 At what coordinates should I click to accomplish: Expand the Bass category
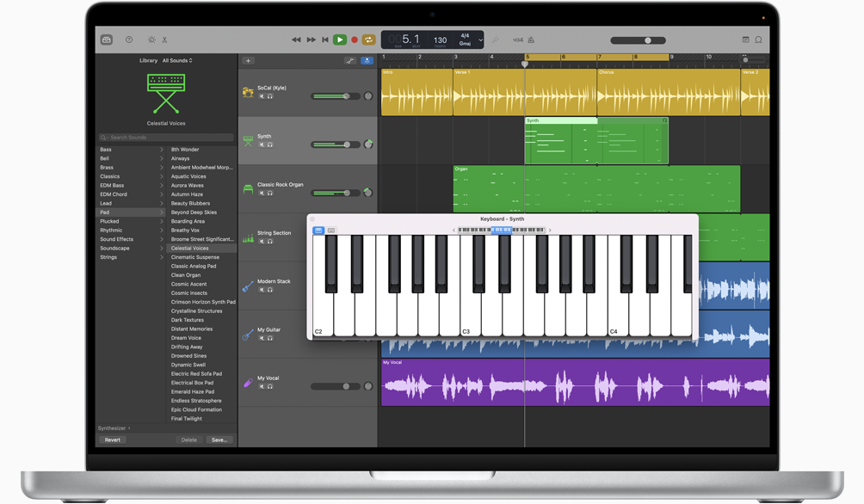point(162,150)
